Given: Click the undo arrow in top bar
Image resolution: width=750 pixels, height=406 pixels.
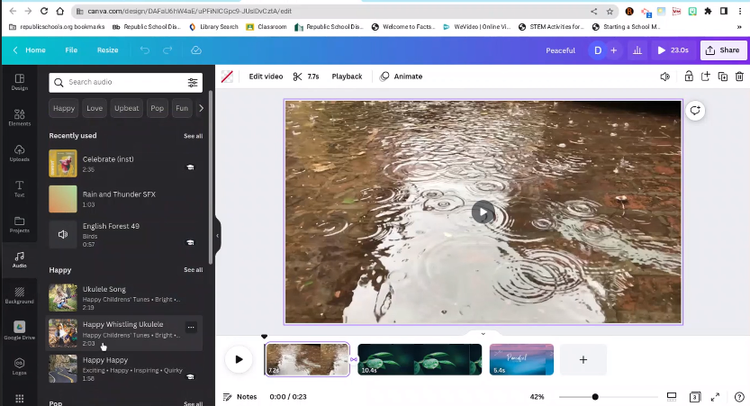Looking at the screenshot, I should [x=146, y=50].
